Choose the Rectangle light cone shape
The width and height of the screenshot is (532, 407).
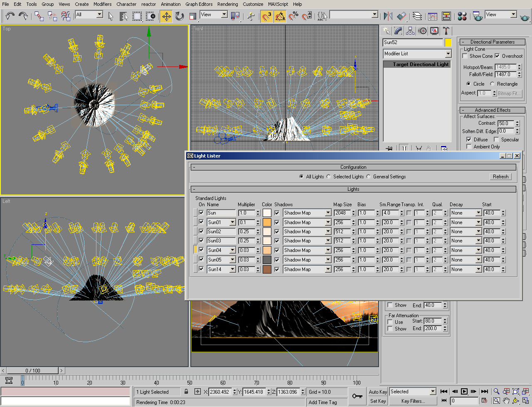coord(492,84)
